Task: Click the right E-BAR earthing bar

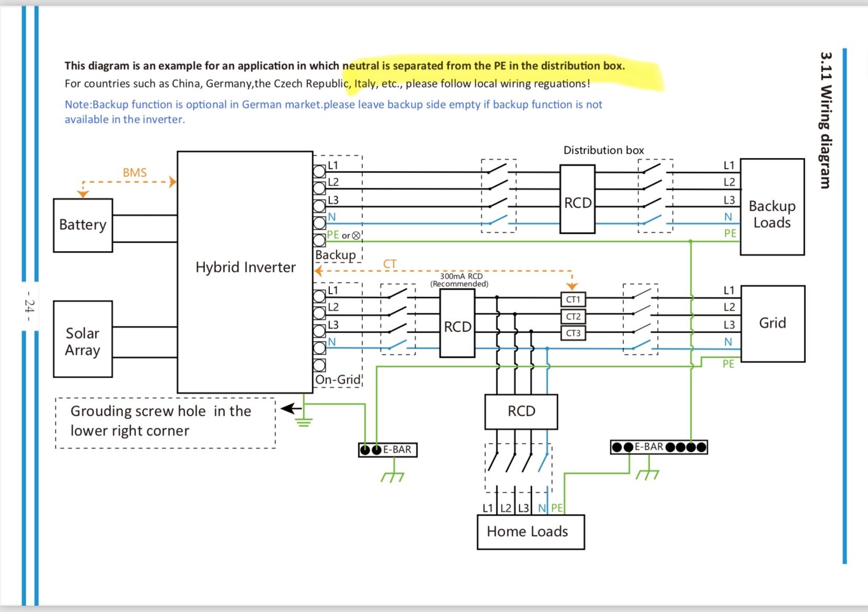Action: point(659,447)
